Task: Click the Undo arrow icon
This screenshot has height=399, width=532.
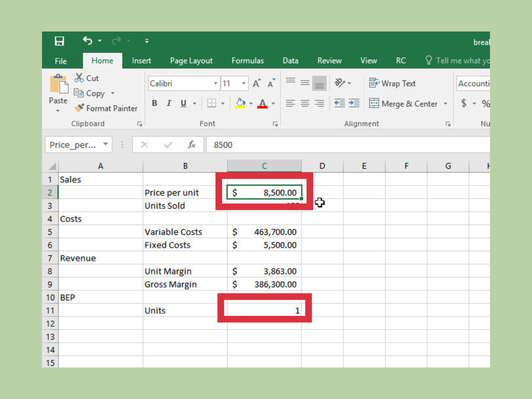Action: tap(88, 41)
